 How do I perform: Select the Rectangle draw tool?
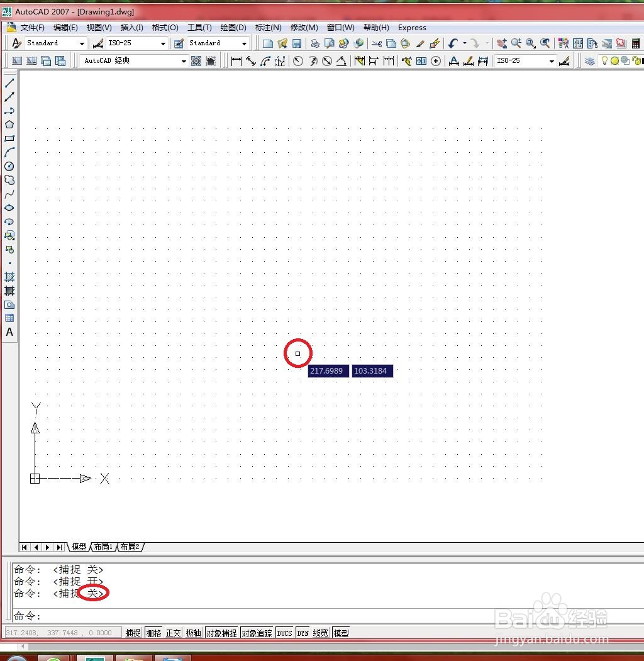9,138
